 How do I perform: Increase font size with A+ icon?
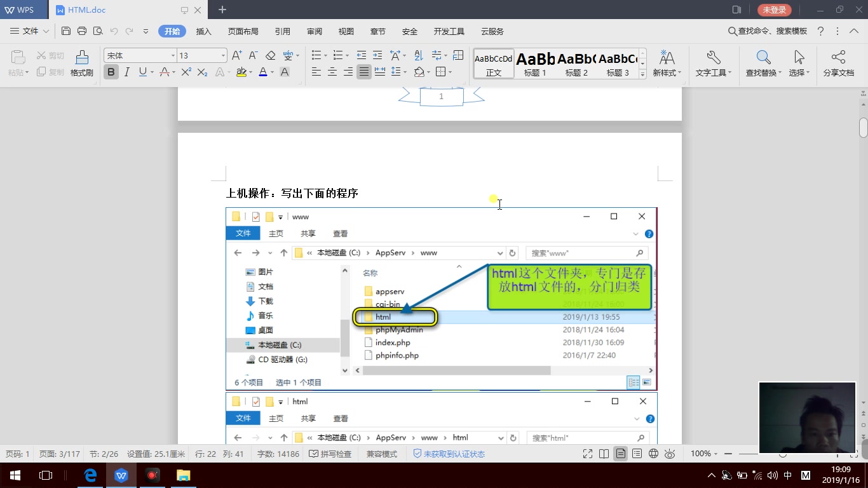(237, 55)
